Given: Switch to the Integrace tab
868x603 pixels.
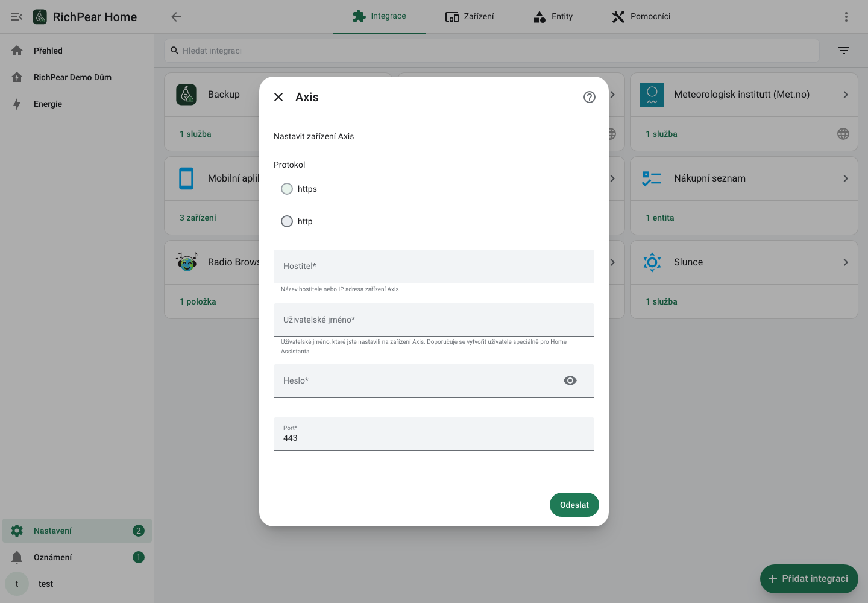Looking at the screenshot, I should pos(379,16).
